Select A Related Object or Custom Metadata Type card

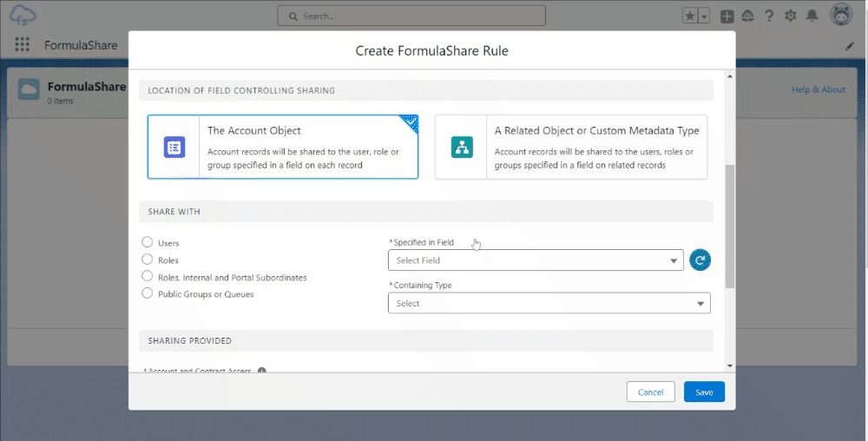coord(571,147)
